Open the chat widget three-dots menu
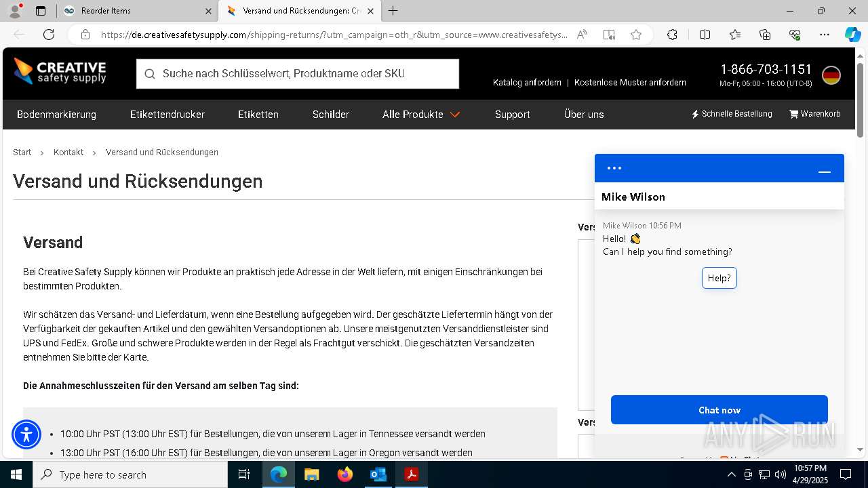Image resolution: width=868 pixels, height=488 pixels. pos(614,168)
